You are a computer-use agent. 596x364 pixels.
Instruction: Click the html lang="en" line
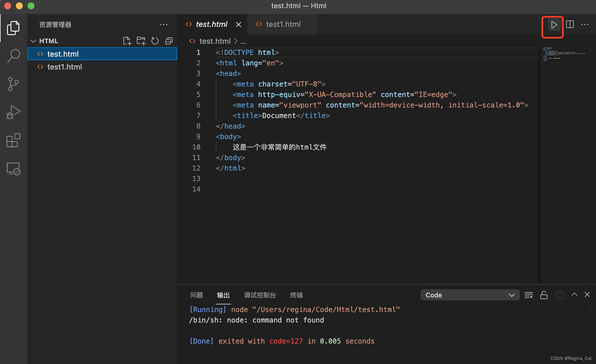249,63
